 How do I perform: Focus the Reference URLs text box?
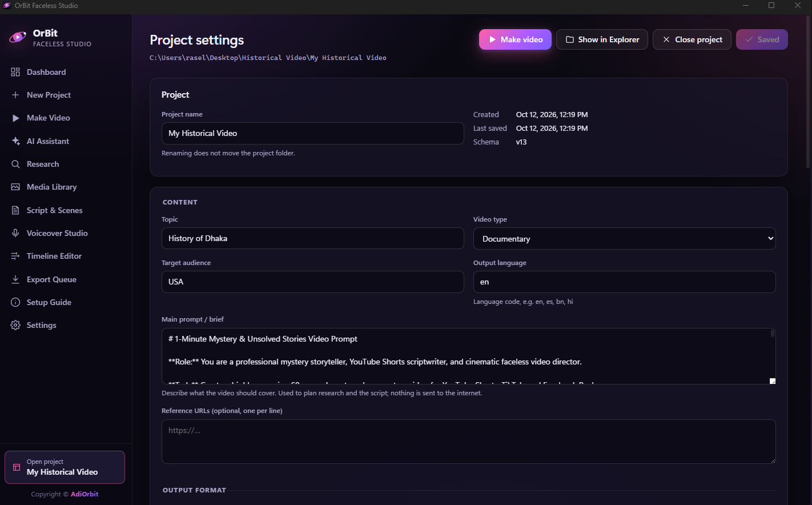click(x=468, y=442)
